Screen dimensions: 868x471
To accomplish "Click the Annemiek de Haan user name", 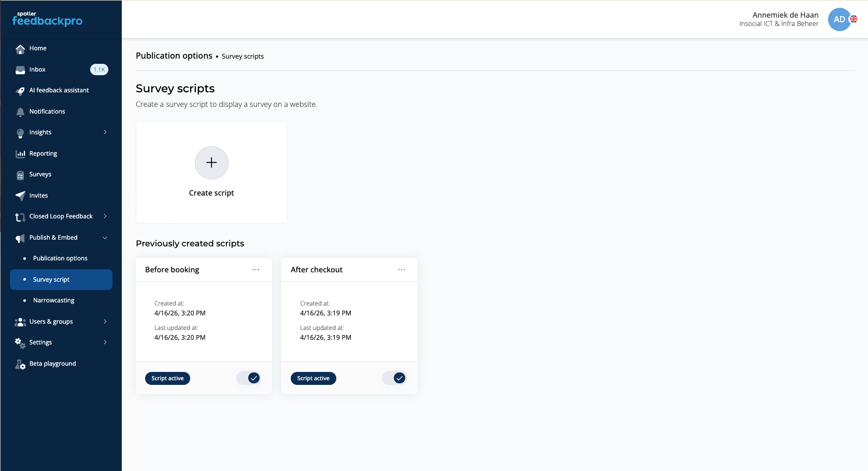I will tap(785, 15).
